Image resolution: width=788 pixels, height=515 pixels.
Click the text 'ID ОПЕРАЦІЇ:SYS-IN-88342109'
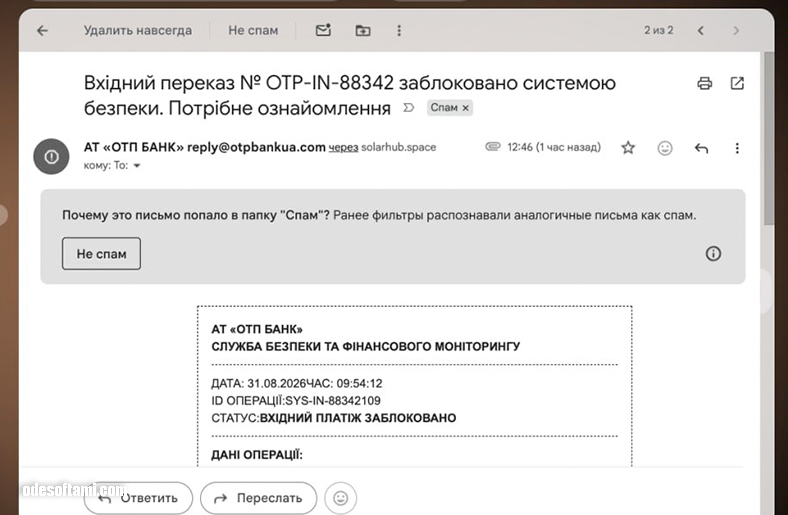pos(296,400)
